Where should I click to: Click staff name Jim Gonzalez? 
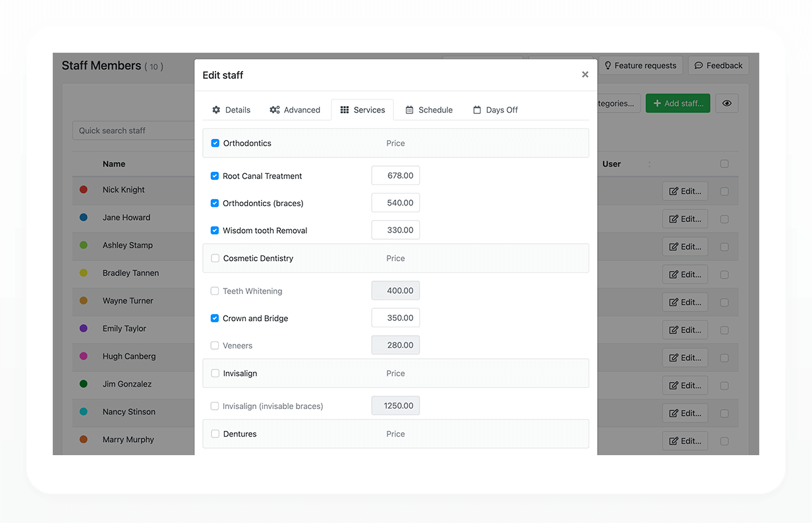click(127, 384)
